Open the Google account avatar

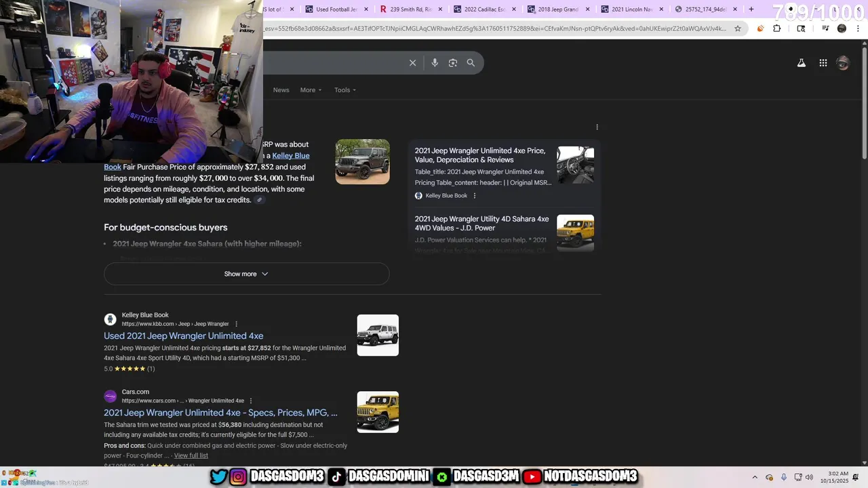pos(843,63)
